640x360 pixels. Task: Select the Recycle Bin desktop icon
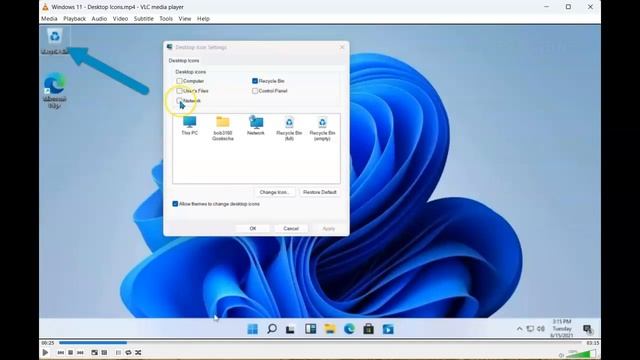[x=55, y=41]
